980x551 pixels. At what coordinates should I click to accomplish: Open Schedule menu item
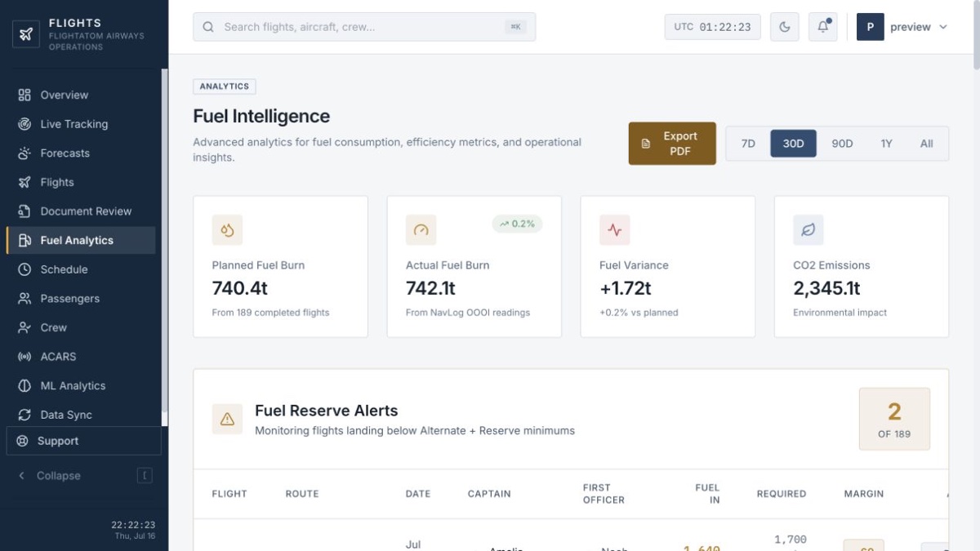(81, 269)
